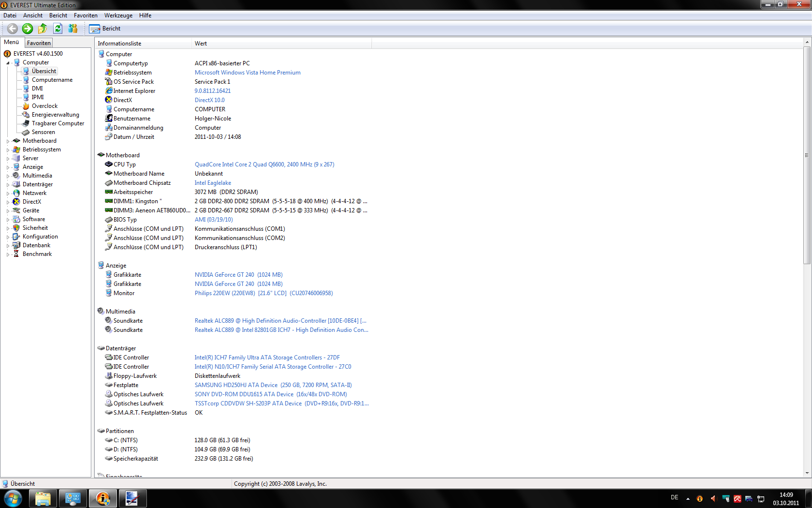Viewport: 812px width, 508px height.
Task: Expand the Betriebssystem tree node
Action: coord(8,150)
